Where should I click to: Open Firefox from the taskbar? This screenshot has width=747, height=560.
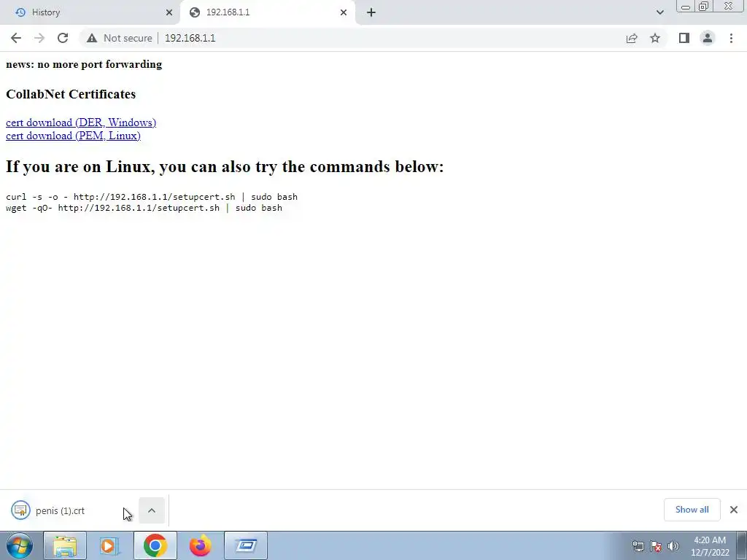tap(200, 545)
